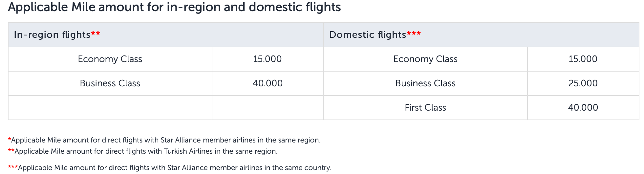The image size is (644, 174).
Task: Select the In-region flights column header
Action: point(166,35)
